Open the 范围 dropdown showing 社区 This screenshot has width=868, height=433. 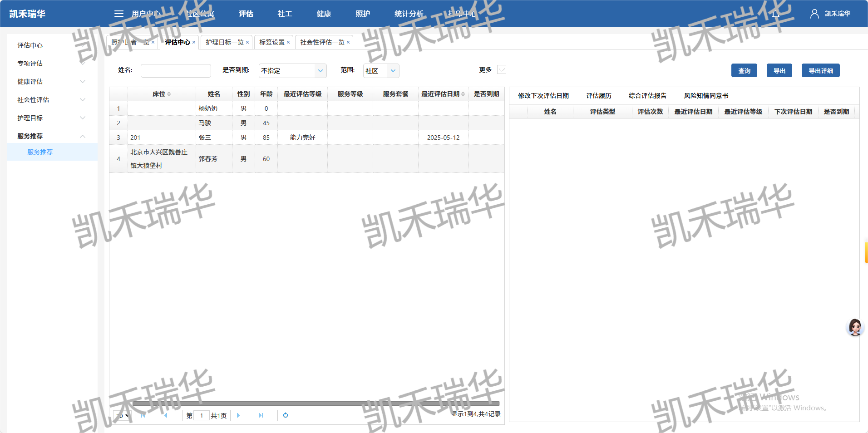(x=381, y=71)
